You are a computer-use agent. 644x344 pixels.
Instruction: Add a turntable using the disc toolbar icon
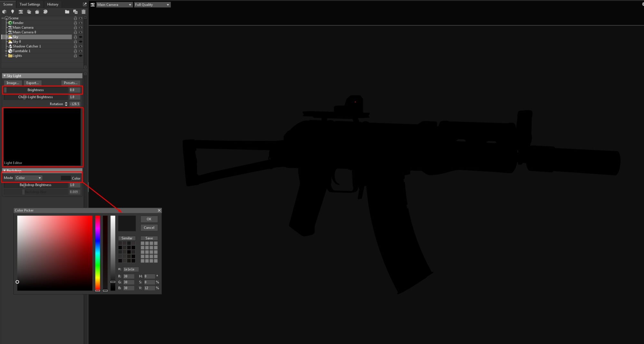click(45, 12)
